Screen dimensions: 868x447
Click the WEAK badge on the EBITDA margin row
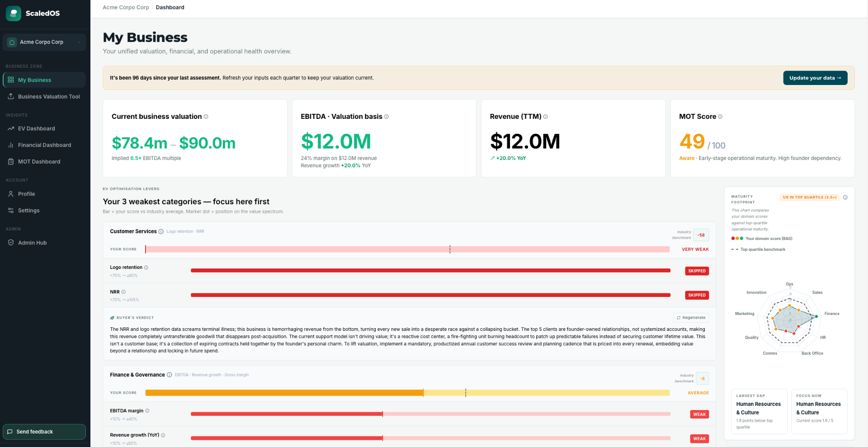699,414
